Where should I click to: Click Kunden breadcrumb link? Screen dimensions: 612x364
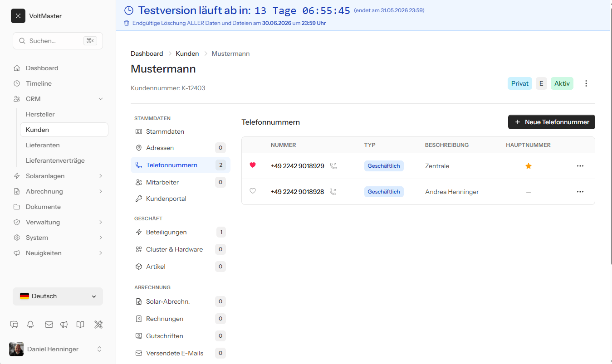click(187, 53)
